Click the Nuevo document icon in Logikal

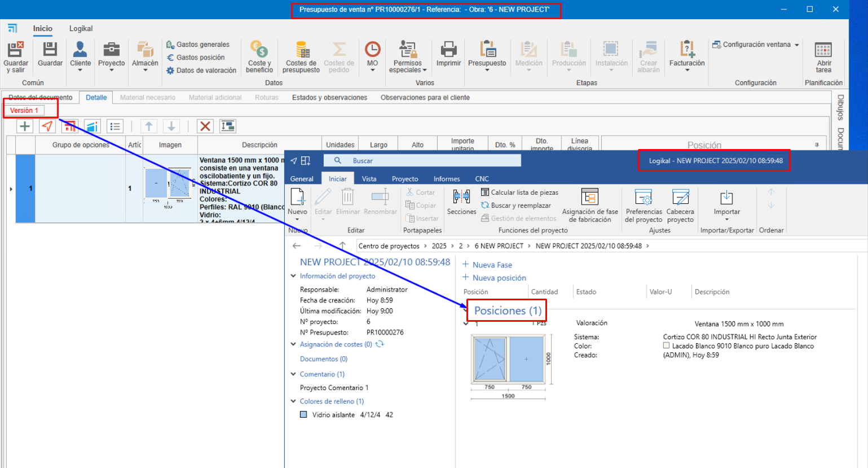297,197
